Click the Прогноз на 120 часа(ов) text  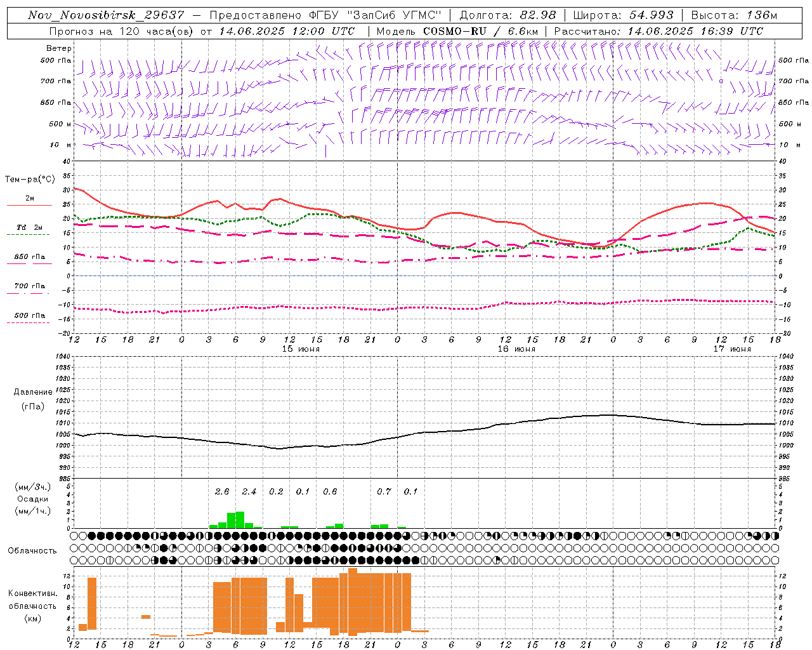122,31
